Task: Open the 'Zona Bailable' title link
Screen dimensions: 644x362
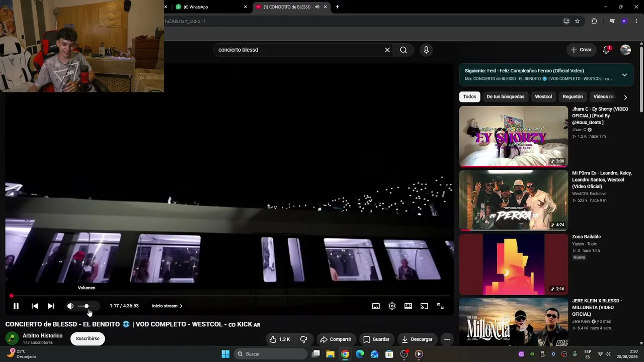Action: 586,237
